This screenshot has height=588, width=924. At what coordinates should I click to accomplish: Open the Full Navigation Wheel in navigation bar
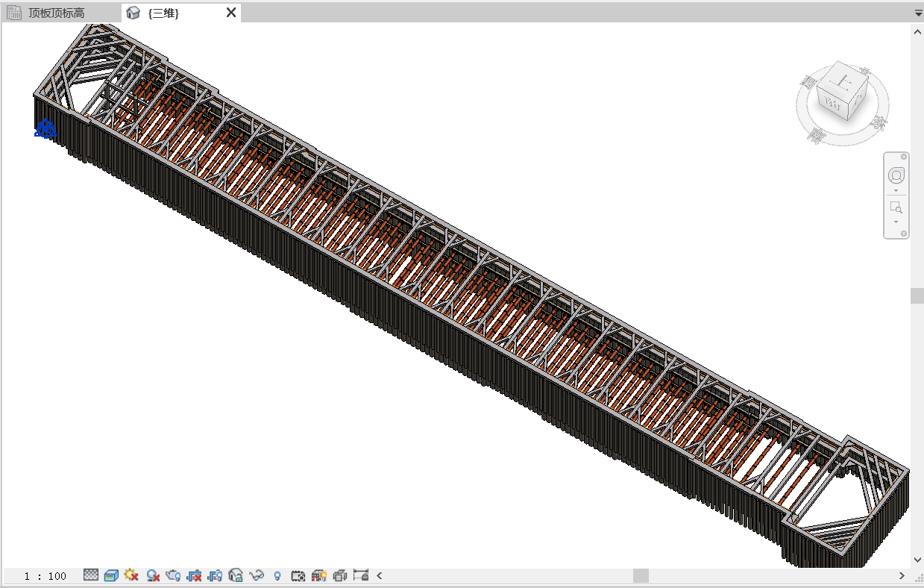896,175
